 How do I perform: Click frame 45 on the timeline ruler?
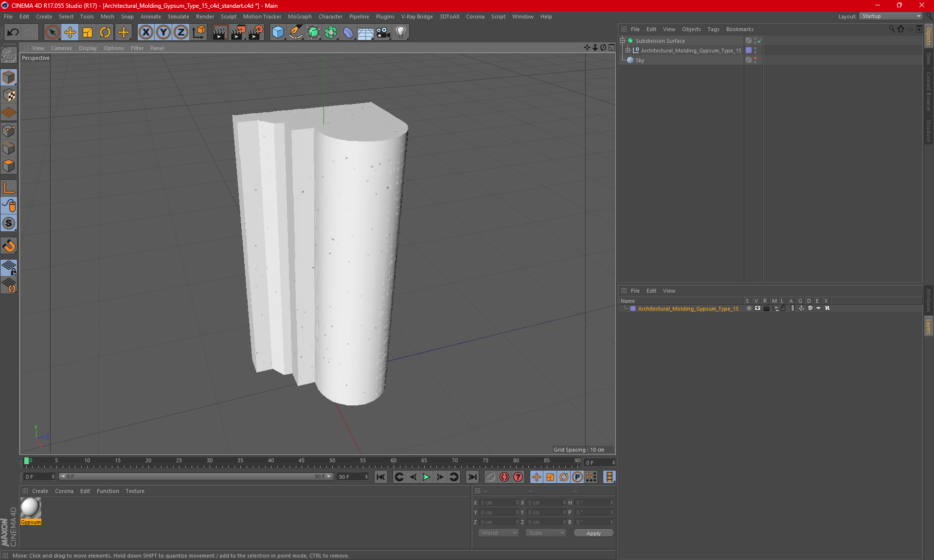coord(302,460)
